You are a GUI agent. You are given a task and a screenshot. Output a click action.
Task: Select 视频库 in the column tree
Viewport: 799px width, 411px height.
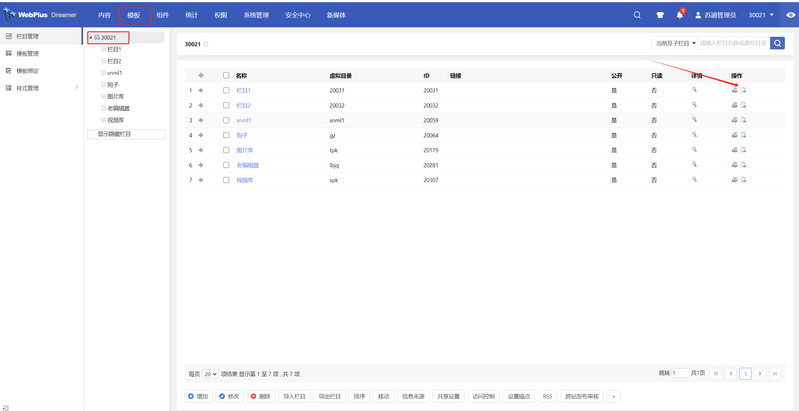pyautogui.click(x=116, y=120)
